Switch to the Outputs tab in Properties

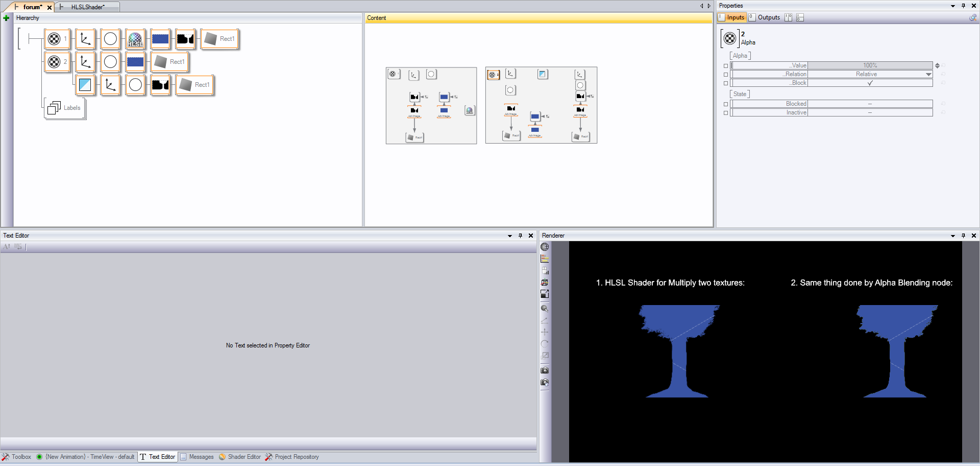pos(768,17)
